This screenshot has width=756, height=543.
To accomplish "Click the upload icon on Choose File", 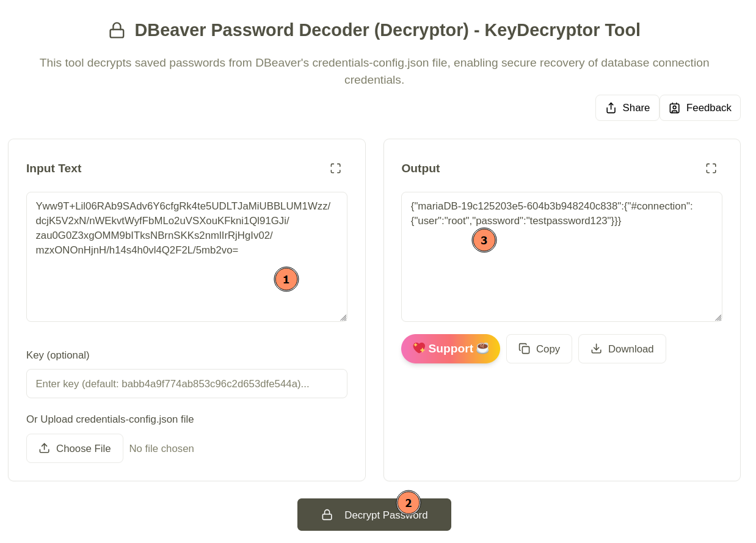I will [x=43, y=447].
